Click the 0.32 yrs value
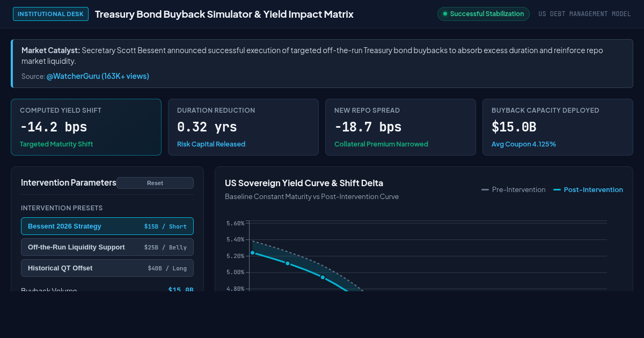 (207, 127)
